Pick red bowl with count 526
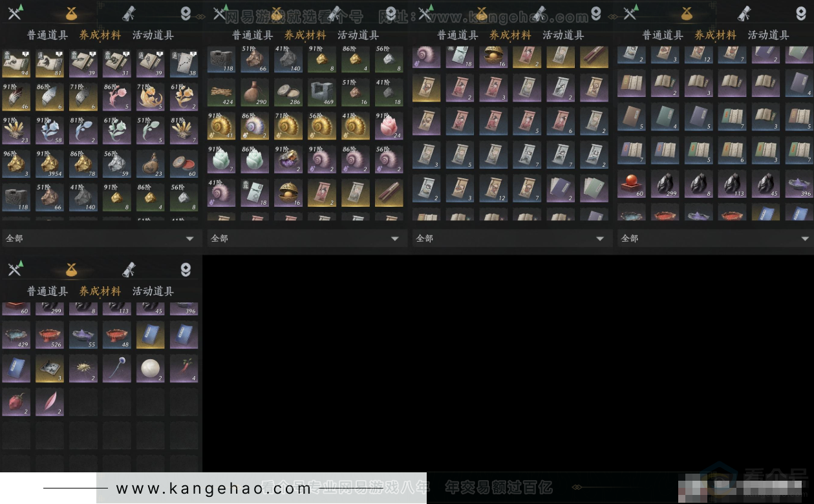This screenshot has width=814, height=504. [x=50, y=335]
